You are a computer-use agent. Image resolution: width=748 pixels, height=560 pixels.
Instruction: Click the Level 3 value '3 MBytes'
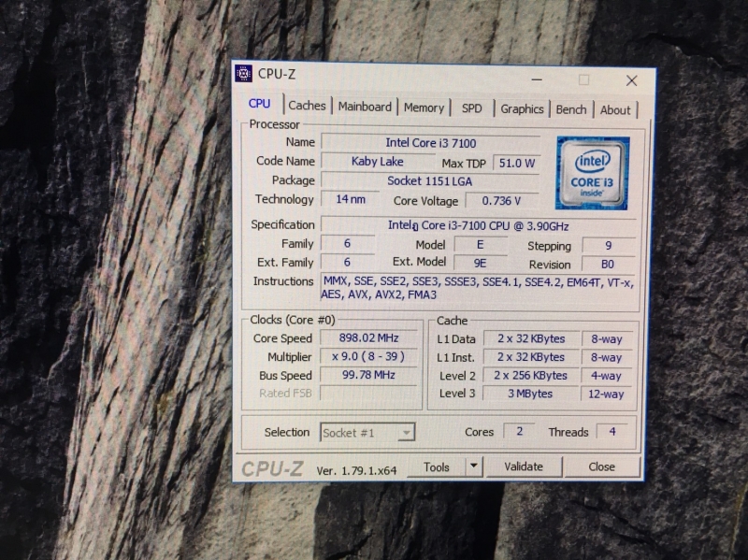[x=531, y=394]
